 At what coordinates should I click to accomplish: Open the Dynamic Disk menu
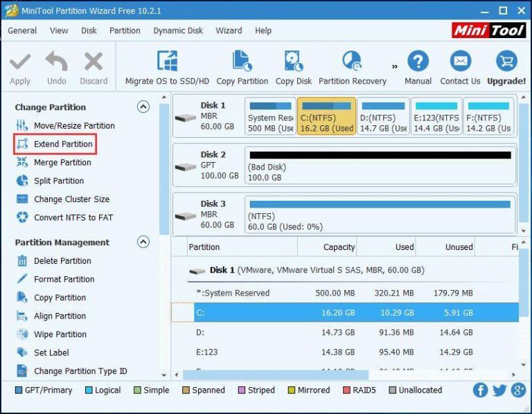pos(178,30)
